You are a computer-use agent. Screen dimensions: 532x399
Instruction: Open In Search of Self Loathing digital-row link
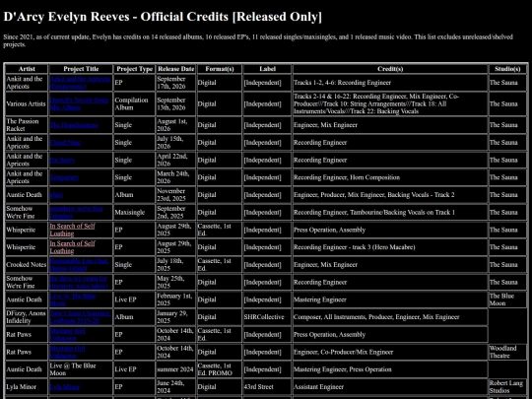[x=72, y=247]
